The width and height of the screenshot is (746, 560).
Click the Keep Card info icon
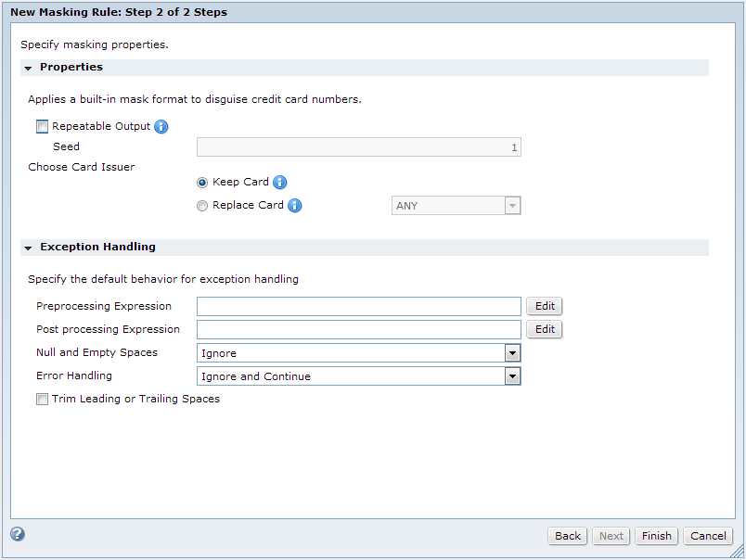pos(280,182)
